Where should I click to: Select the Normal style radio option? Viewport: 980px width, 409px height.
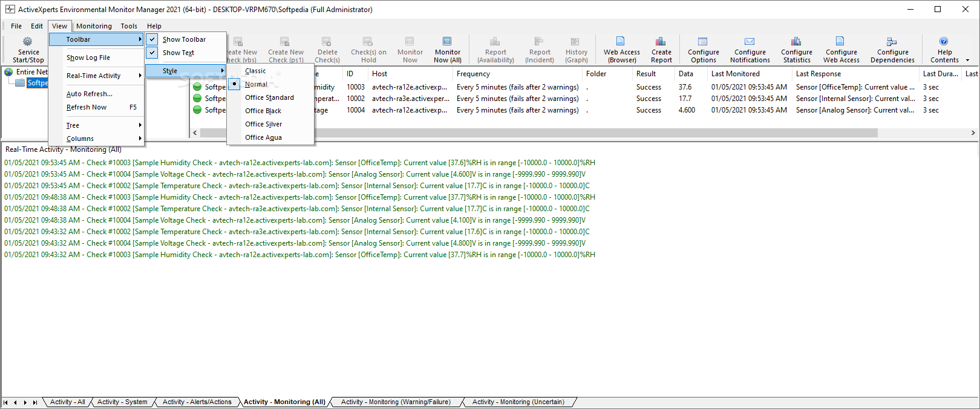[234, 84]
